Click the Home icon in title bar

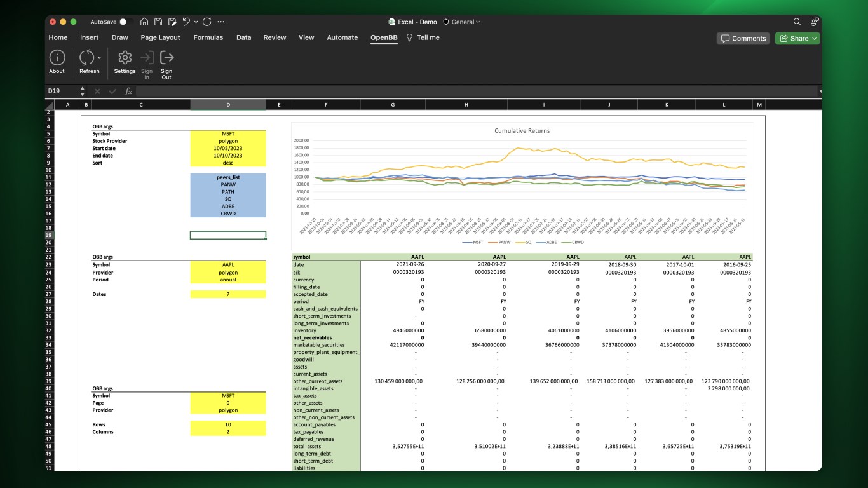tap(144, 22)
